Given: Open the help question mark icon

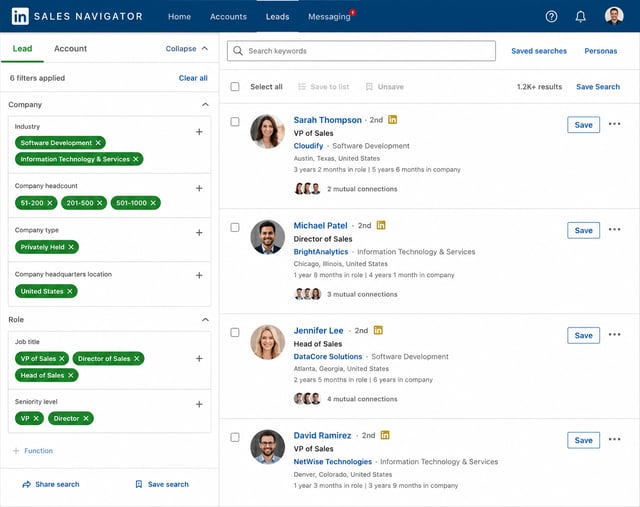Looking at the screenshot, I should (551, 16).
